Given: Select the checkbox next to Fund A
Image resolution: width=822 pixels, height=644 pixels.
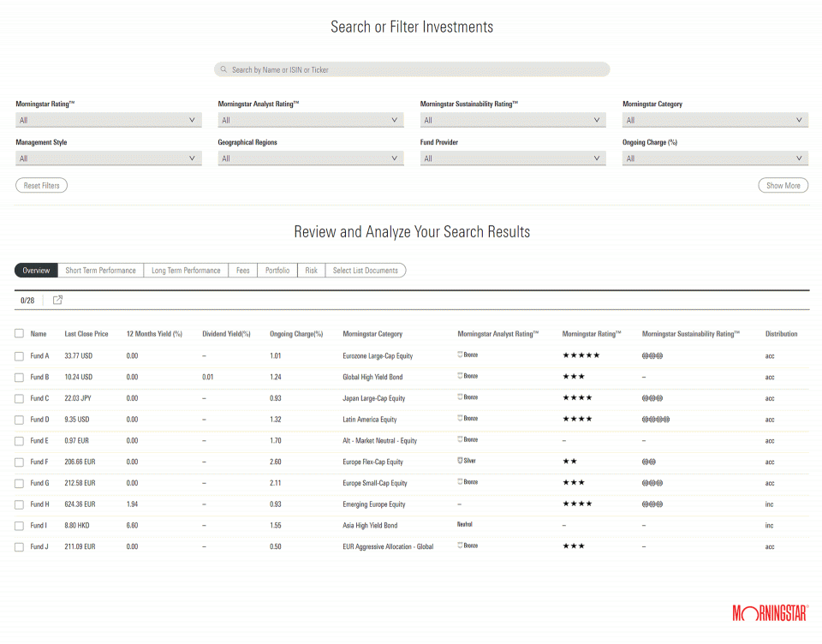Looking at the screenshot, I should point(19,355).
